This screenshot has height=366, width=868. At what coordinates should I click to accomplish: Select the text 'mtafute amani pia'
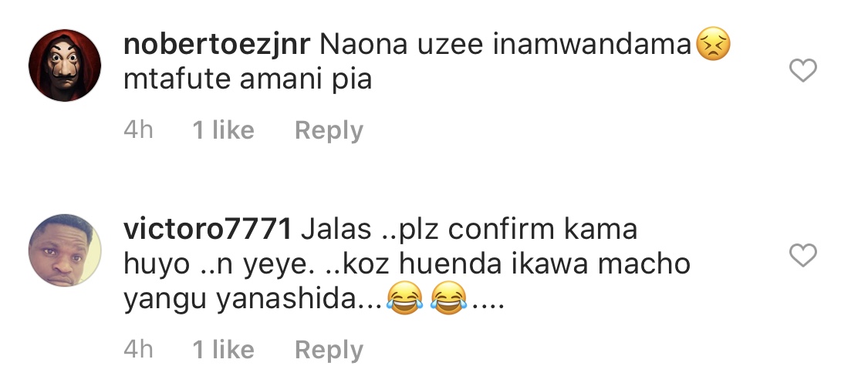pos(248,79)
